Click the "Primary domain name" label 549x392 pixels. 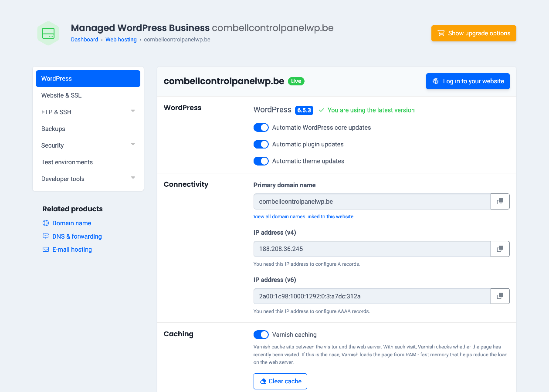pos(285,185)
